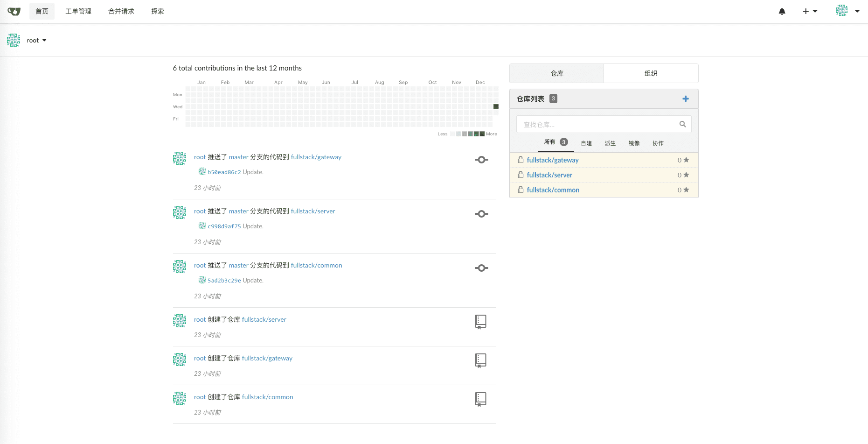Click the repository book icon for created fullstack/server
The height and width of the screenshot is (444, 868).
click(480, 321)
